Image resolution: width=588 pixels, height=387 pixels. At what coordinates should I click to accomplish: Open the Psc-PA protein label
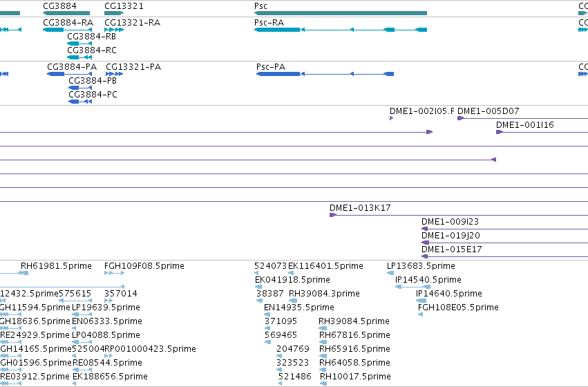tap(271, 67)
